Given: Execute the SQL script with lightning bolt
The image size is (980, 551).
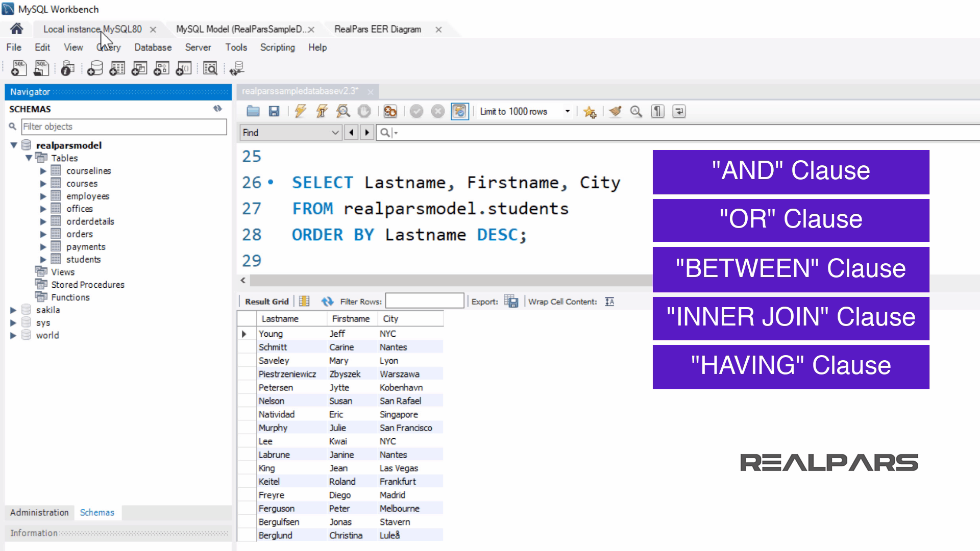Looking at the screenshot, I should 300,111.
